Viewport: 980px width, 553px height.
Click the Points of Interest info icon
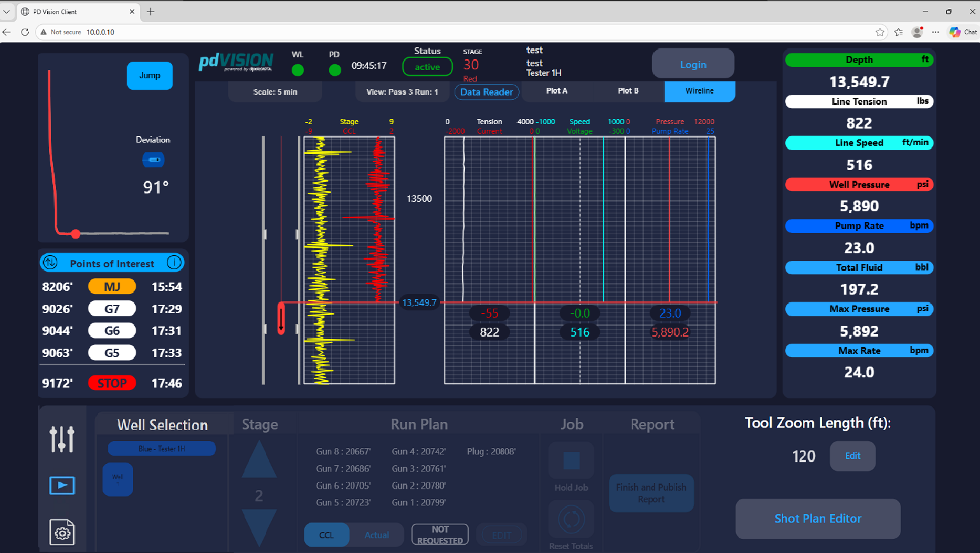[174, 262]
